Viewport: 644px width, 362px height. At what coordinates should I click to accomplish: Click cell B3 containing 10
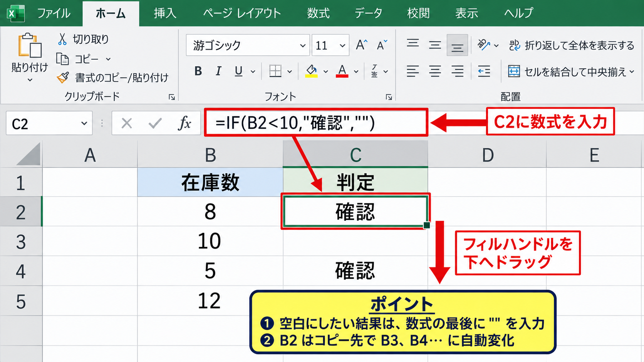pos(210,241)
